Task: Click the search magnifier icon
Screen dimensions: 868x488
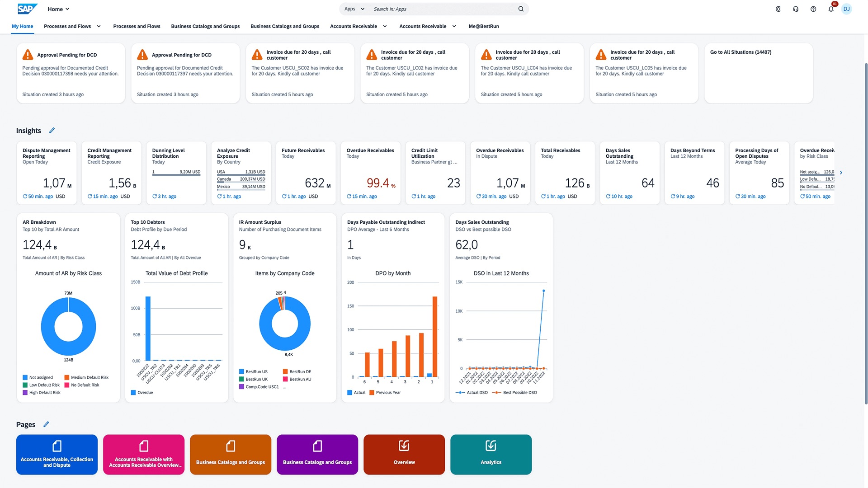Action: (520, 9)
